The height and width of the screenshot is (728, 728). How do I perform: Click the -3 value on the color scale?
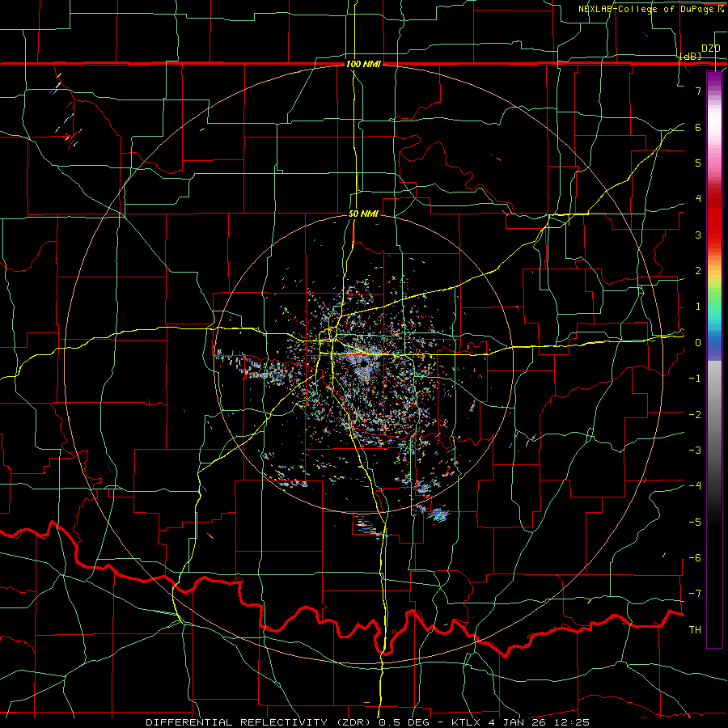[695, 451]
